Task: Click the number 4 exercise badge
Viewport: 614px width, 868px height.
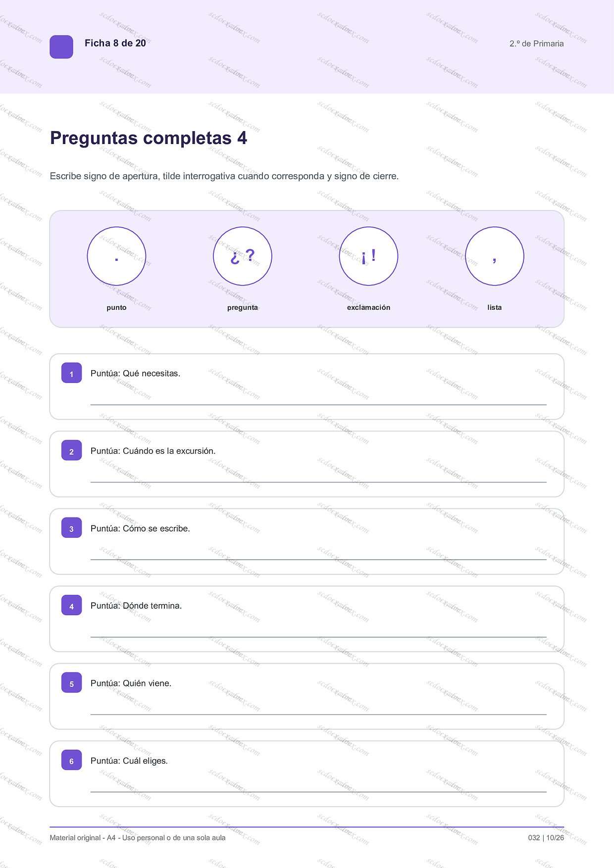Action: pos(71,606)
